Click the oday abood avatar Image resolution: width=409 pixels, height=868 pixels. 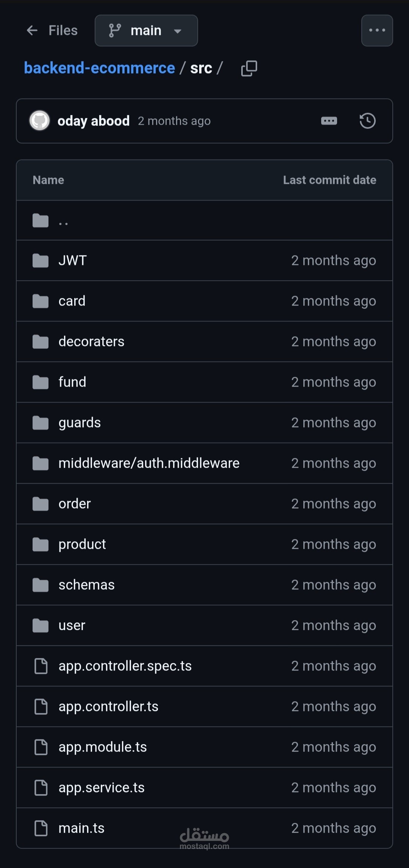point(40,121)
